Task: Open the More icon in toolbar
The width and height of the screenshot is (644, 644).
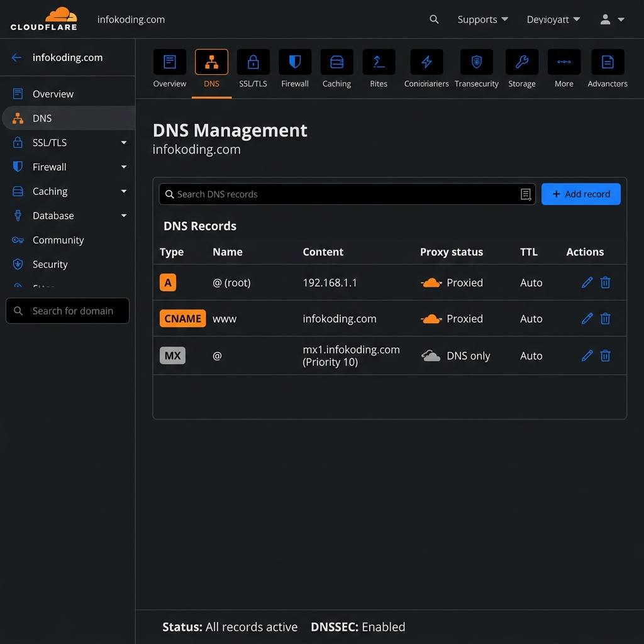Action: point(564,62)
